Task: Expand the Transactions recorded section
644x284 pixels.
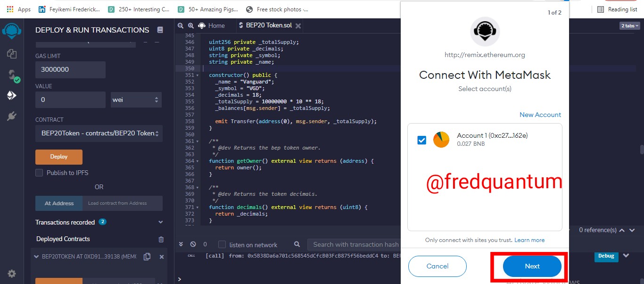Action: click(x=161, y=222)
